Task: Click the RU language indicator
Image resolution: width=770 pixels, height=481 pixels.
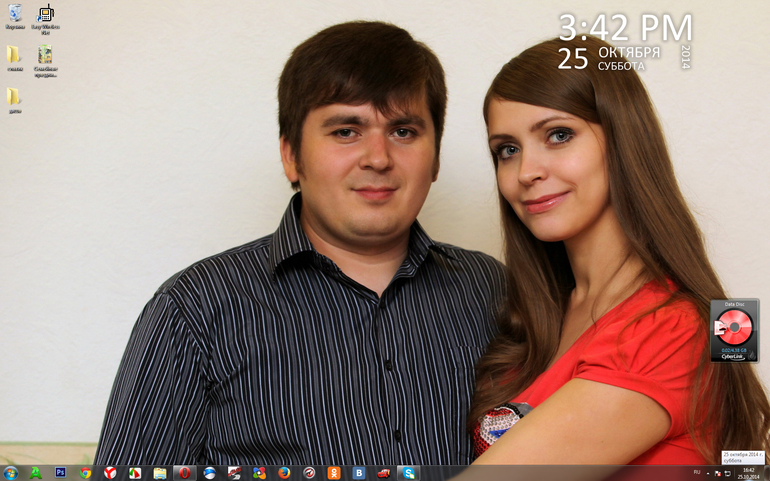Action: tap(697, 471)
